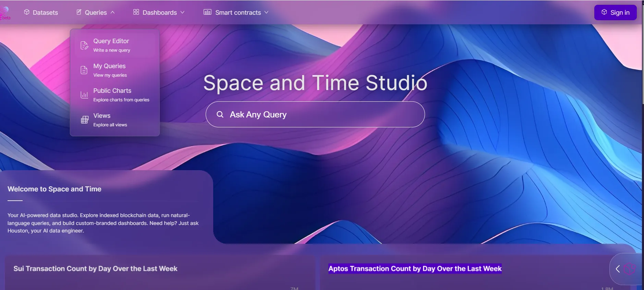The height and width of the screenshot is (290, 644).
Task: Click the Query Editor document icon
Action: pos(84,45)
